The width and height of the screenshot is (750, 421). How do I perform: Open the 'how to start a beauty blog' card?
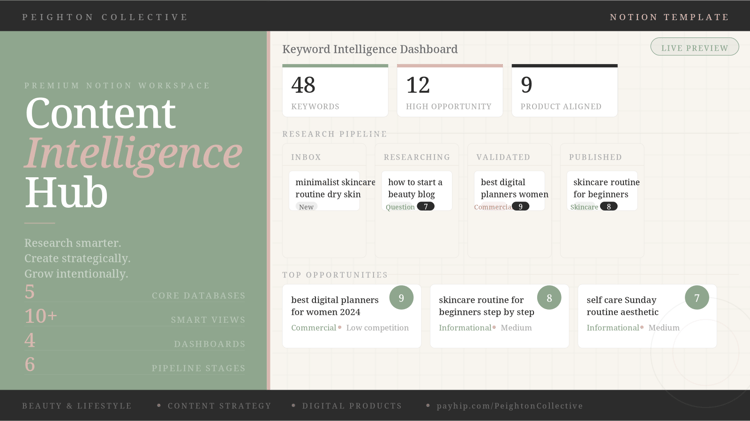pos(417,191)
